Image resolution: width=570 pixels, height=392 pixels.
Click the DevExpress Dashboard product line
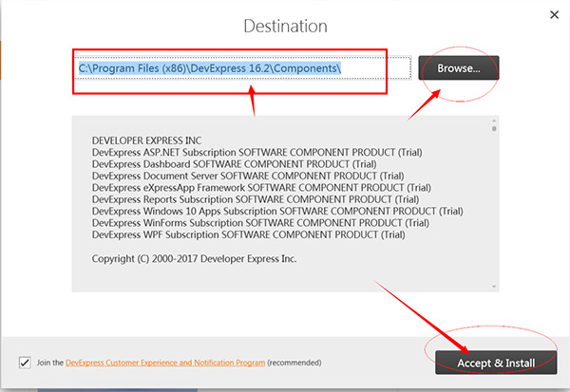[x=234, y=164]
